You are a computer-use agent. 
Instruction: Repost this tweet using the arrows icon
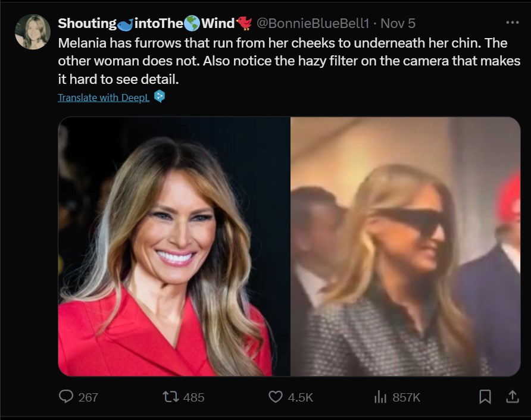(171, 396)
